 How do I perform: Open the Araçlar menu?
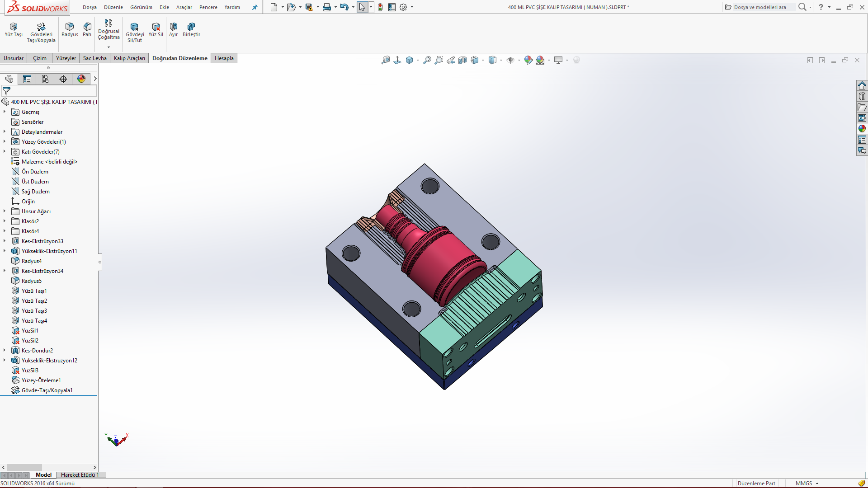click(x=184, y=7)
